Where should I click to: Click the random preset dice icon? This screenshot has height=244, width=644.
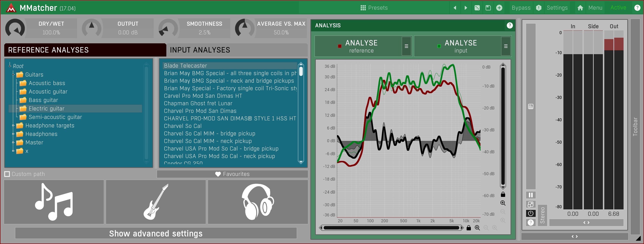click(477, 8)
